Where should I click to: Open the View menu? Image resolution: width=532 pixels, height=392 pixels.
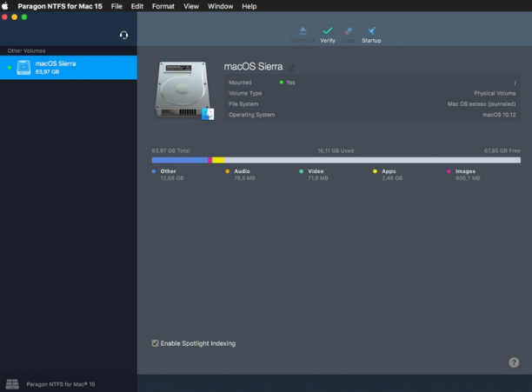pyautogui.click(x=191, y=6)
